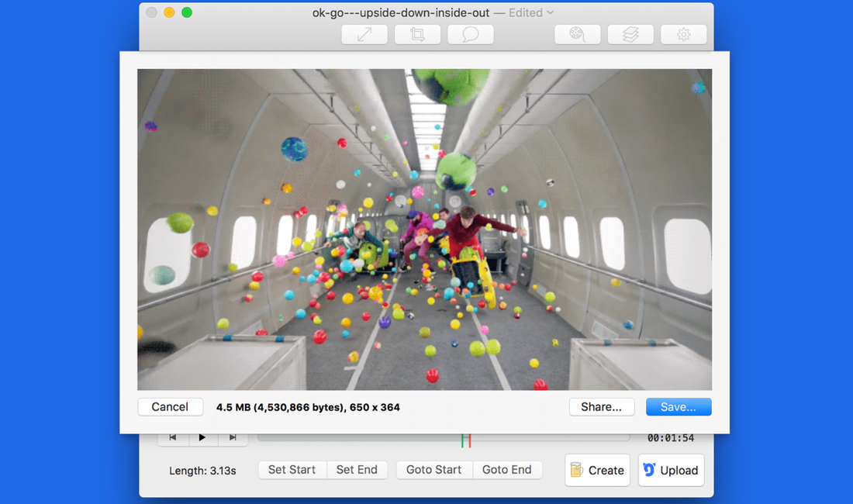The image size is (853, 504).
Task: Open the Share... options
Action: [x=602, y=406]
